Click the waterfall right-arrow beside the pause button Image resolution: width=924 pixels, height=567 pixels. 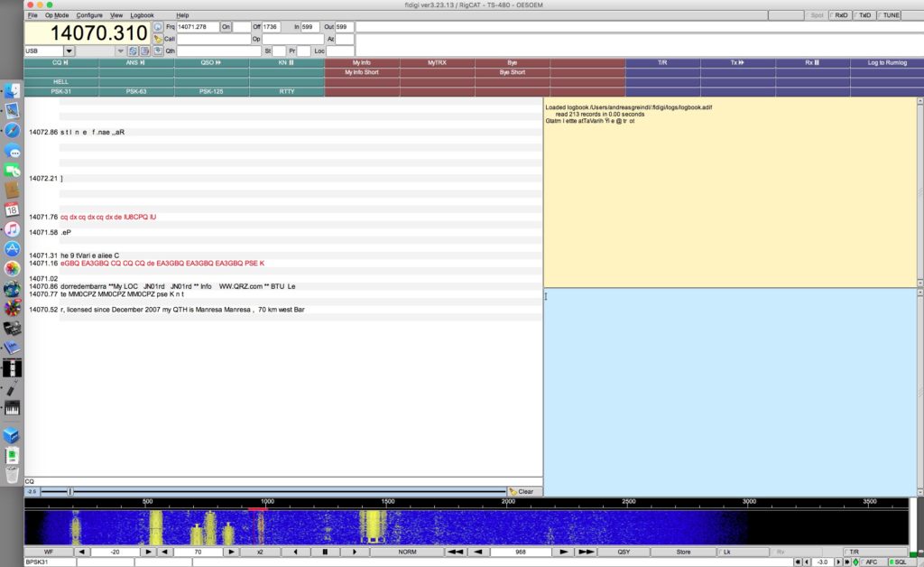[354, 553]
